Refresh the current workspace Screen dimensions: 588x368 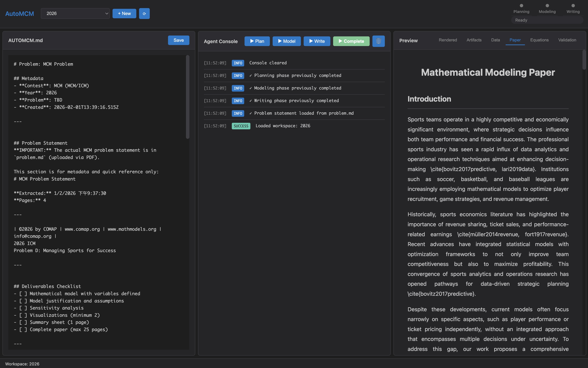(144, 14)
